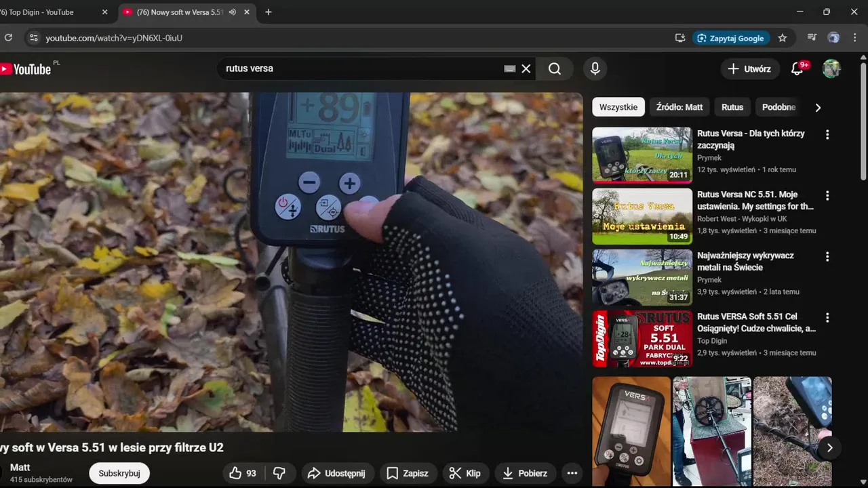
Task: Click the main video player
Action: (x=291, y=262)
